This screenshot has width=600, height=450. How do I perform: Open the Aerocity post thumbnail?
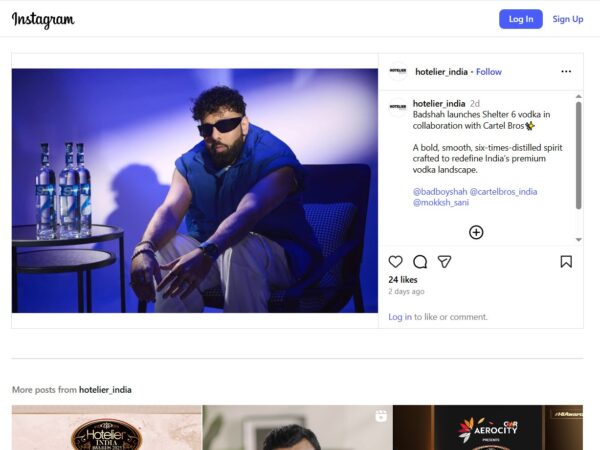(488, 428)
